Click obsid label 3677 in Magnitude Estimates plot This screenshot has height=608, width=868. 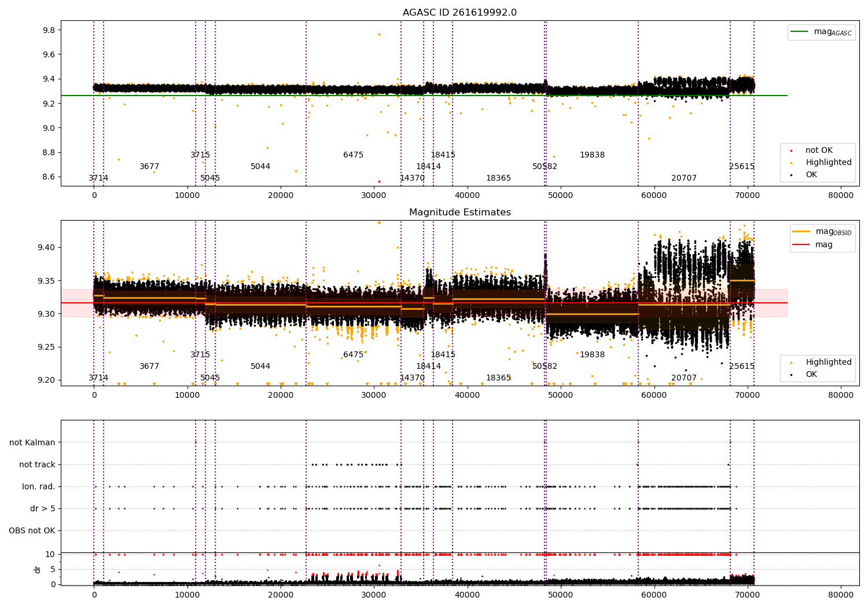(149, 367)
